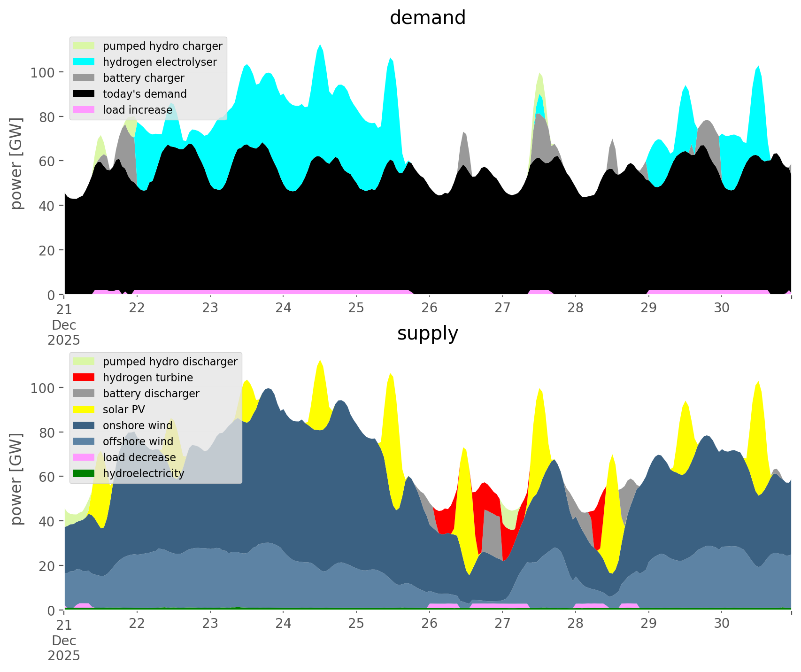Click the pumped hydro discharger legend swatch
Image resolution: width=801 pixels, height=672 pixels.
[x=84, y=362]
